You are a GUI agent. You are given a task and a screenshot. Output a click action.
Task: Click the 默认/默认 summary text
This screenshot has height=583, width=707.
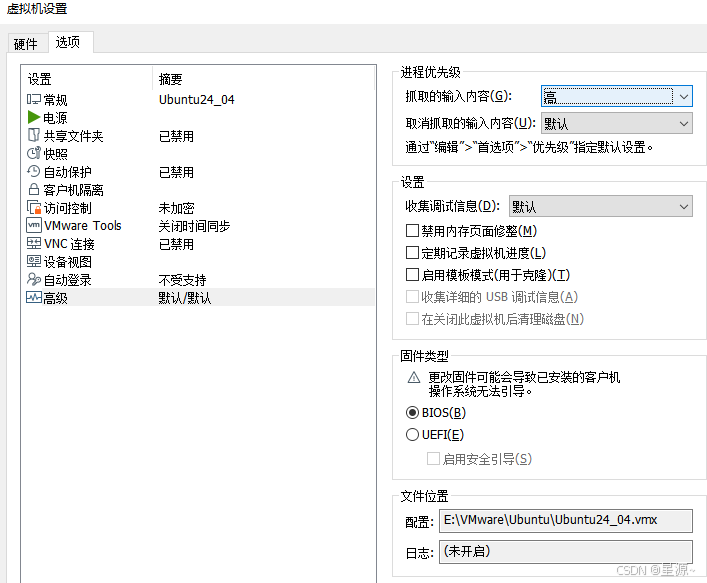(x=184, y=298)
